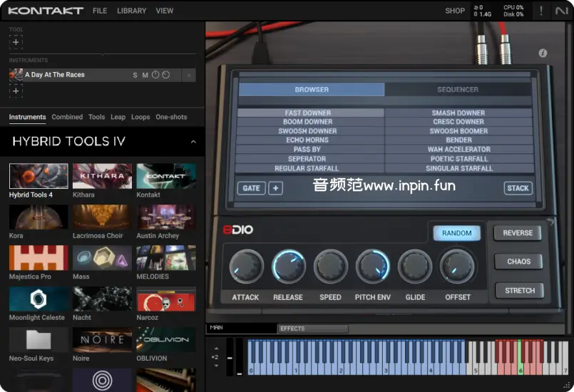
Task: Open the info icon on the 8DIO panel
Action: point(543,53)
